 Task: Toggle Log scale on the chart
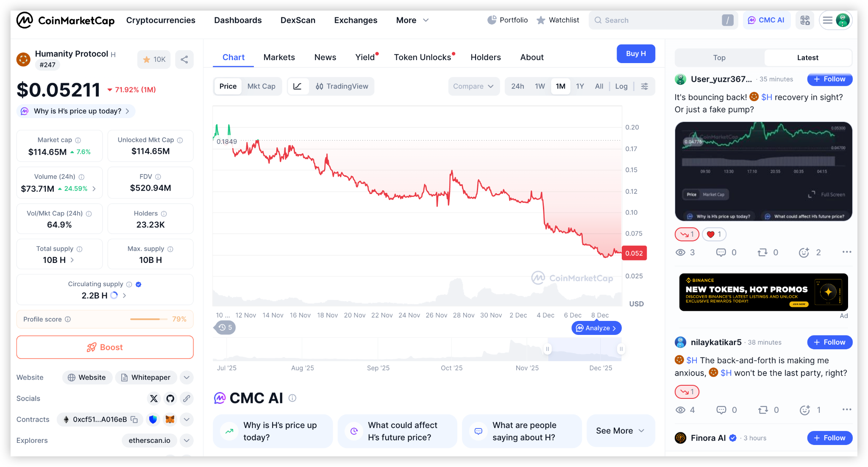621,86
